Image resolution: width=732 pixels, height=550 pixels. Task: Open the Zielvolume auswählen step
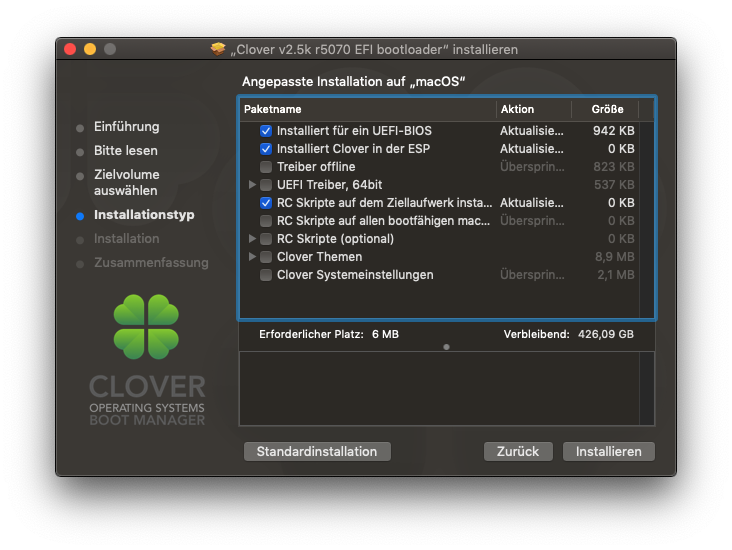(127, 183)
